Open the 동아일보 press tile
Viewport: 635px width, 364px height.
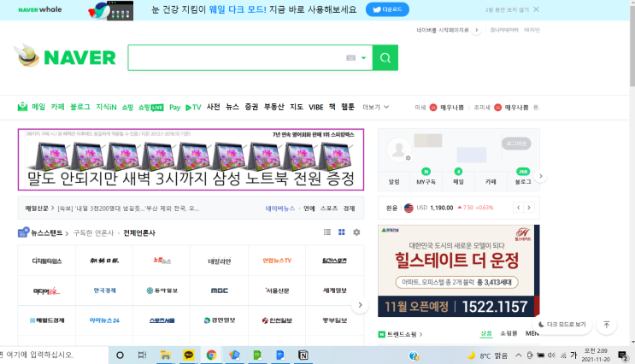(162, 291)
